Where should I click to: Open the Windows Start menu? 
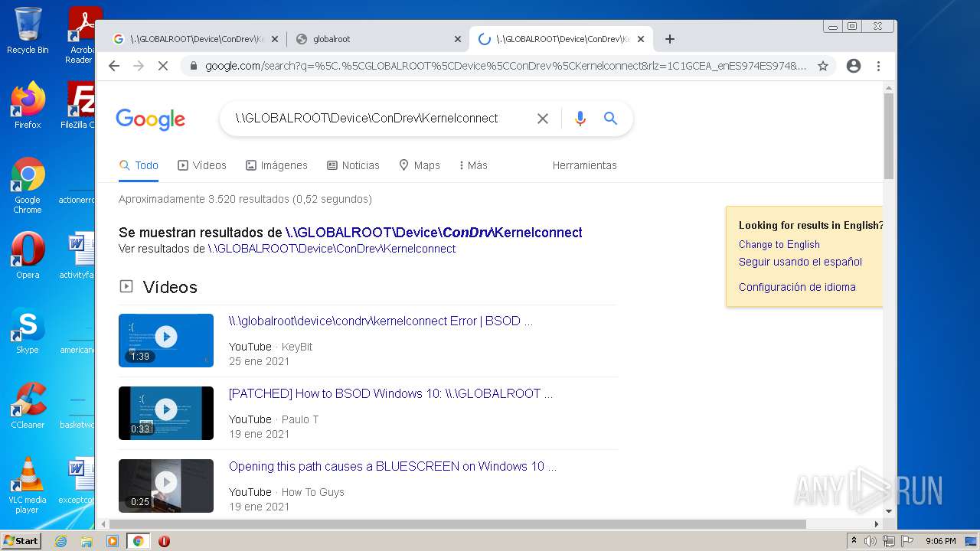point(21,541)
